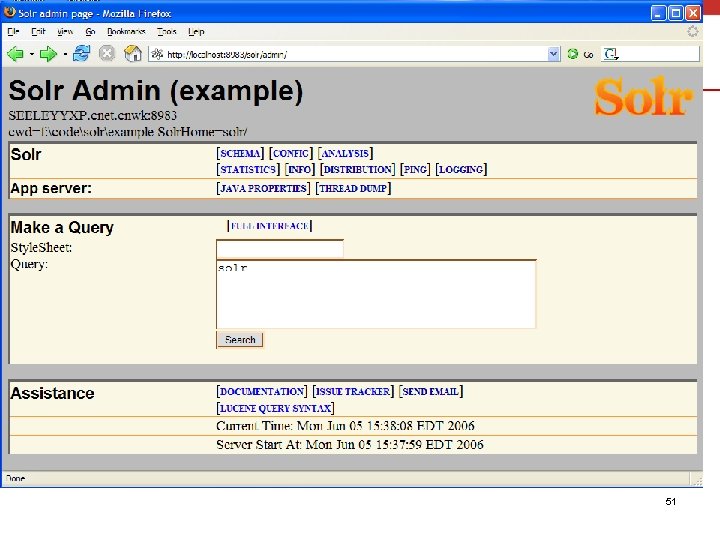Open the LUCENE QUERY SYNTAX link
Image resolution: width=720 pixels, height=540 pixels.
(275, 408)
